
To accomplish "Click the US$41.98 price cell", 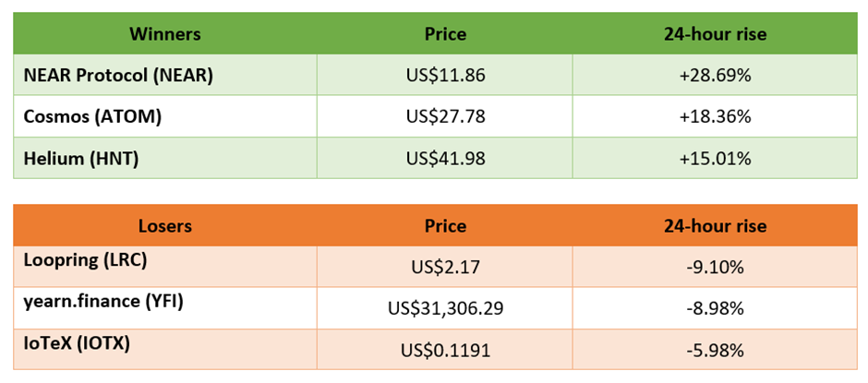I will point(445,159).
